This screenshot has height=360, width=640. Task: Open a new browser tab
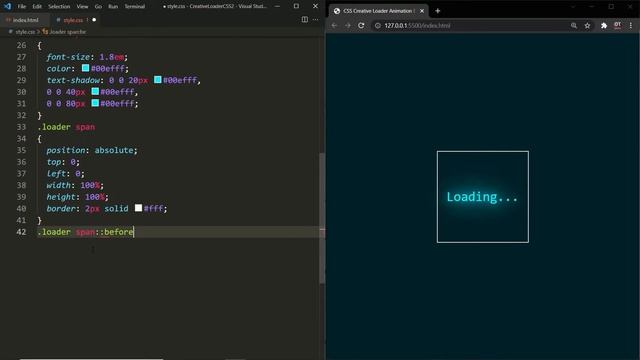point(438,11)
